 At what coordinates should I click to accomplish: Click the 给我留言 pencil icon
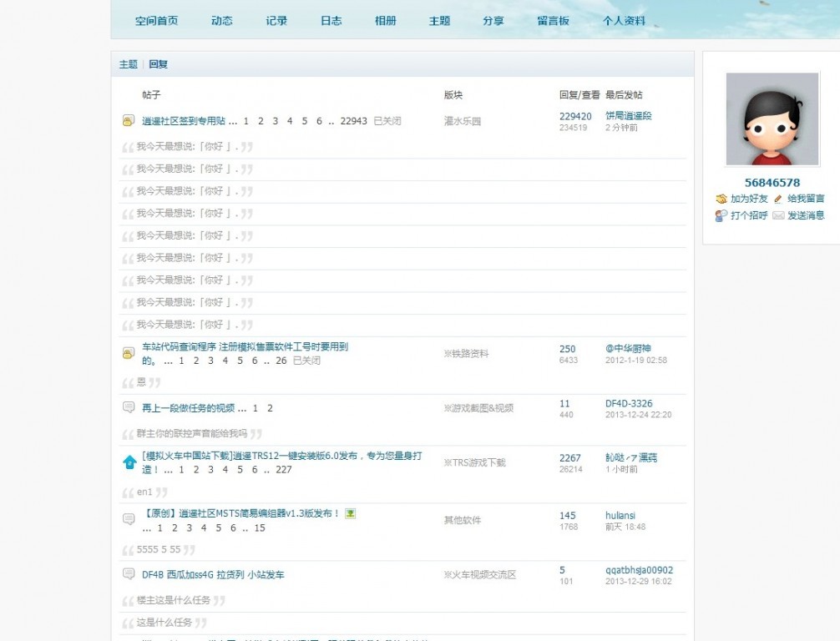tap(778, 199)
